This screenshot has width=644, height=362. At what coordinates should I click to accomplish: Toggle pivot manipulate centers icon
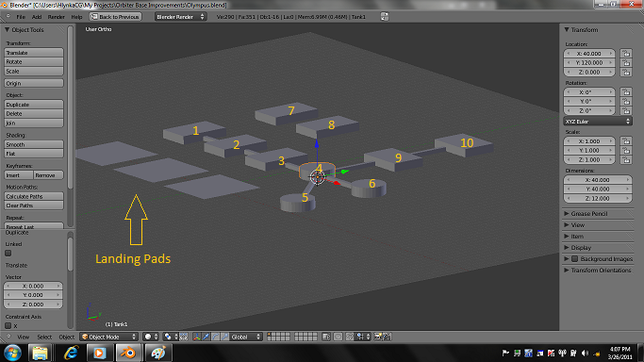pos(184,337)
